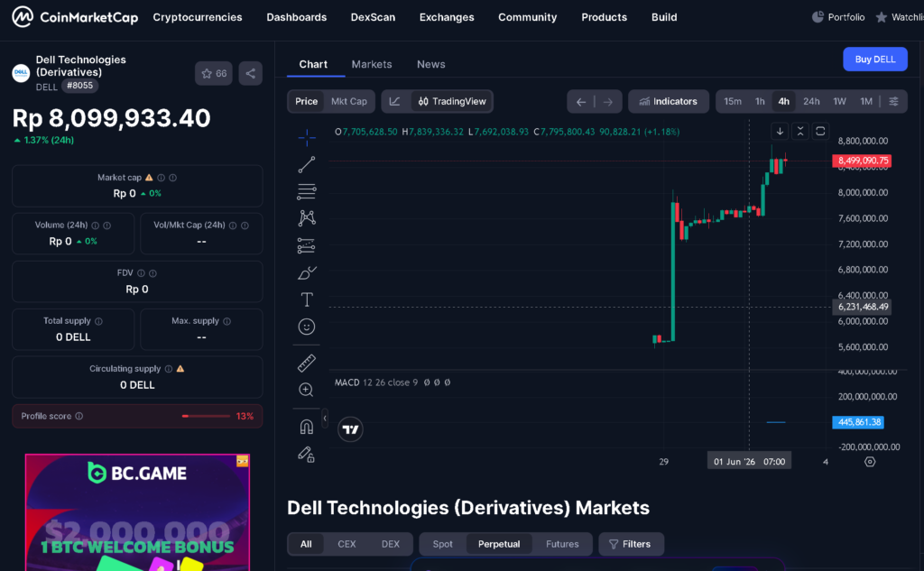The width and height of the screenshot is (924, 571).
Task: Select the XABCD pattern tool
Action: pyautogui.click(x=307, y=218)
